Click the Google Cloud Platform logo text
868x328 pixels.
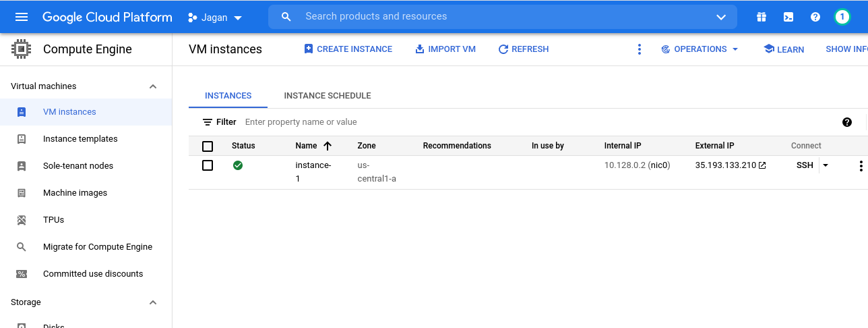pyautogui.click(x=107, y=17)
